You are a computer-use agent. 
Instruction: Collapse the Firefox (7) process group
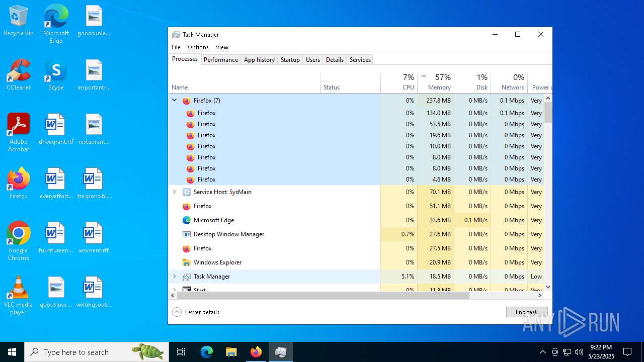[175, 100]
